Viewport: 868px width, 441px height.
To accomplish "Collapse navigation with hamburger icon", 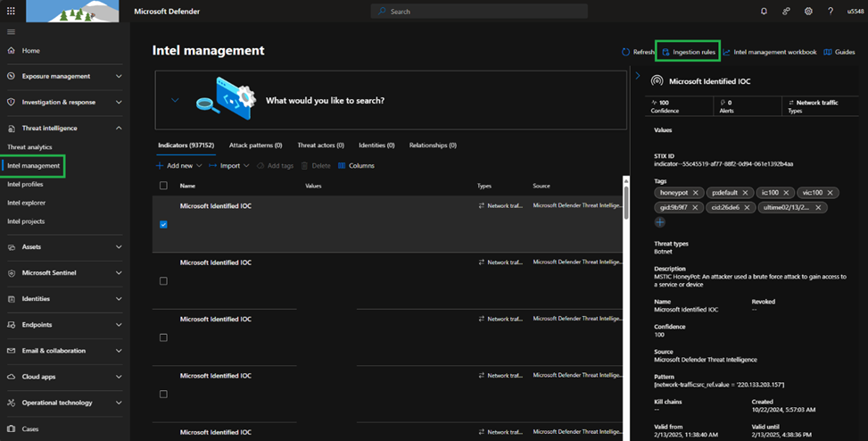I will (11, 32).
